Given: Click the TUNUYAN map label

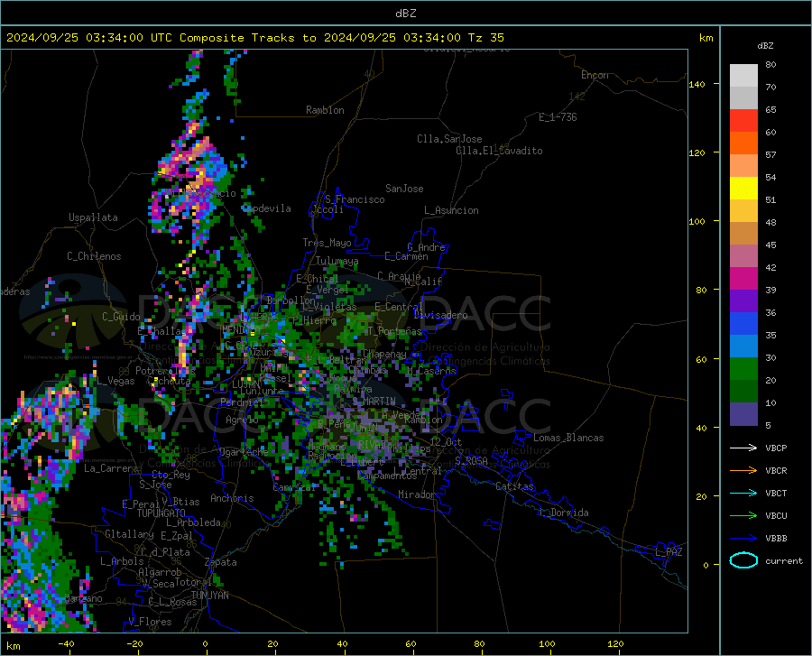Looking at the screenshot, I should [x=209, y=596].
